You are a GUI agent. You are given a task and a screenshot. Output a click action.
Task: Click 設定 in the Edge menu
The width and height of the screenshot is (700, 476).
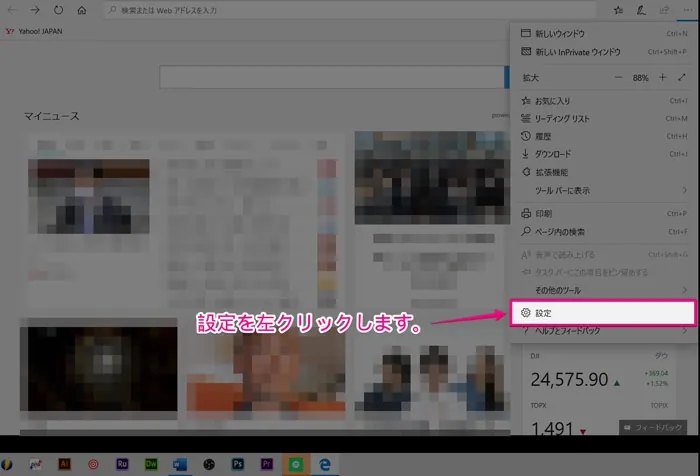[603, 313]
